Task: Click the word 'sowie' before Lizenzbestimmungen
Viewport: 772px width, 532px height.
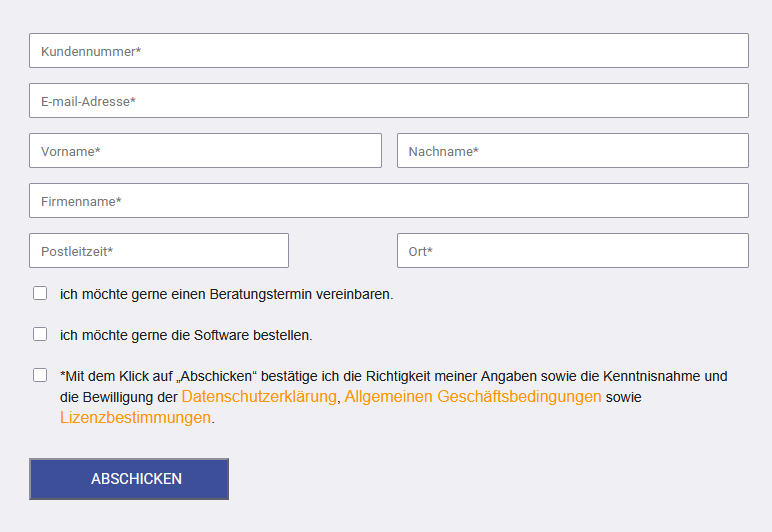Action: pyautogui.click(x=624, y=397)
